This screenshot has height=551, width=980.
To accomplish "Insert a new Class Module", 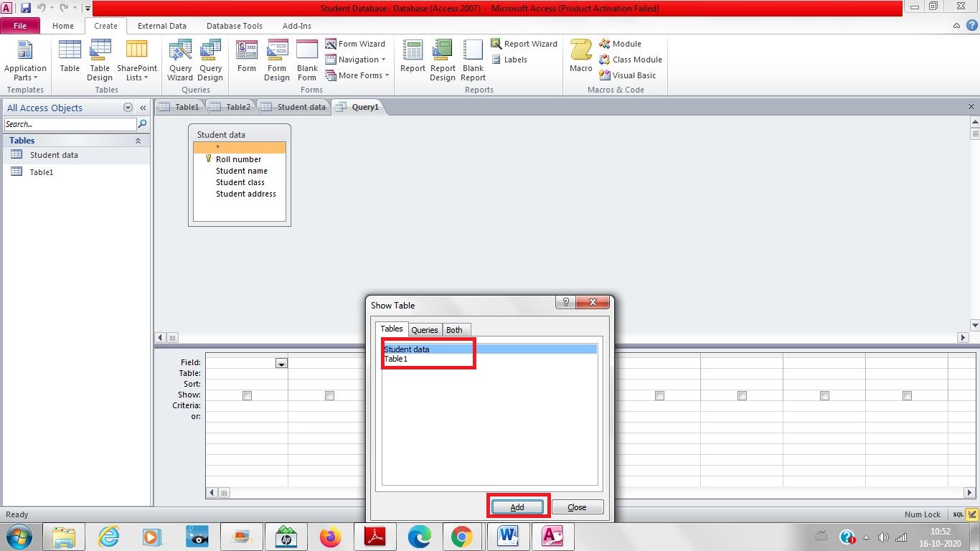I will point(631,60).
